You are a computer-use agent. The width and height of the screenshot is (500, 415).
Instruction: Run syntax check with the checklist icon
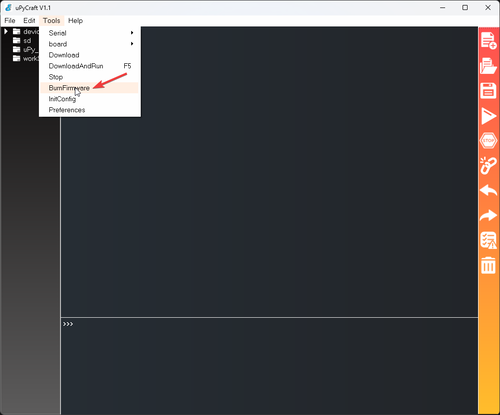pyautogui.click(x=488, y=240)
